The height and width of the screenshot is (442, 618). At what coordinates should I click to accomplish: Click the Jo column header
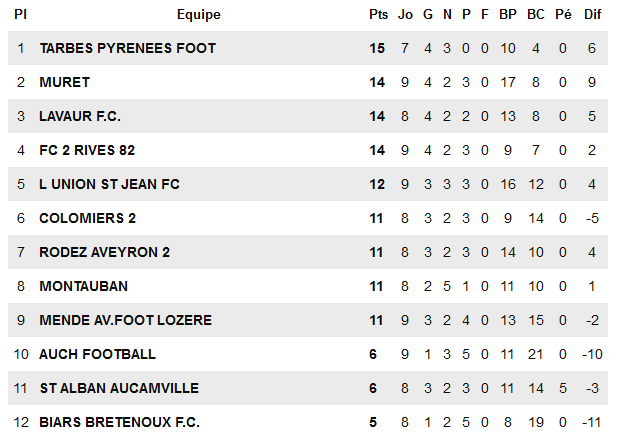[x=405, y=15]
